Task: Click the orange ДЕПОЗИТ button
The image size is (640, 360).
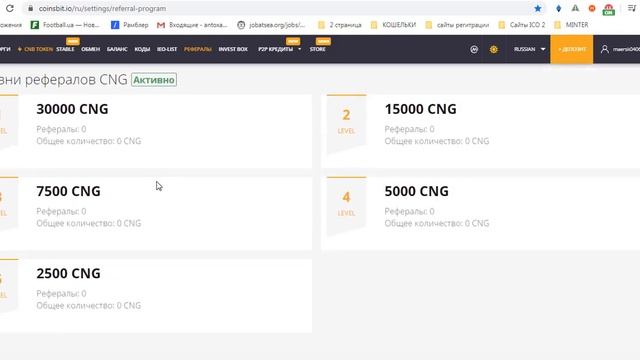Action: pos(571,49)
